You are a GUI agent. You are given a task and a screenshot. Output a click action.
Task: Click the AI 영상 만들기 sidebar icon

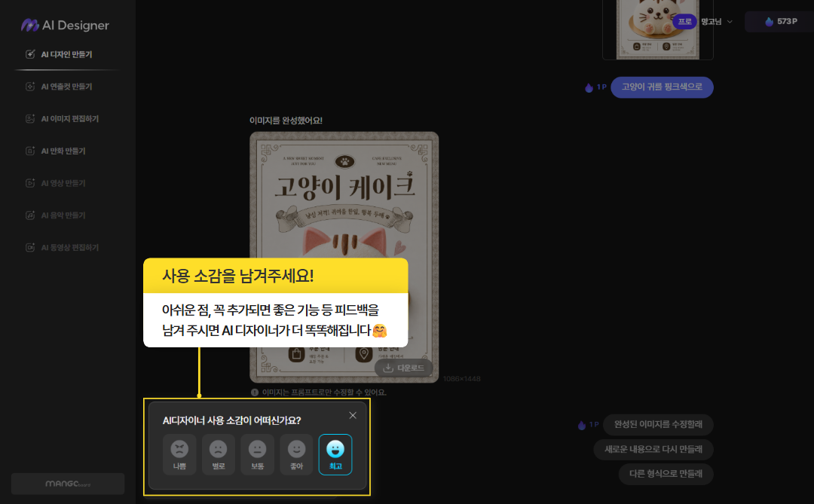tap(30, 183)
